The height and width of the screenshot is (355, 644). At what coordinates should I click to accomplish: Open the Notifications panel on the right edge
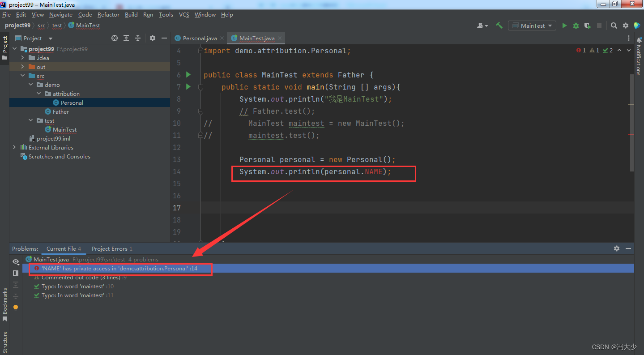639,58
